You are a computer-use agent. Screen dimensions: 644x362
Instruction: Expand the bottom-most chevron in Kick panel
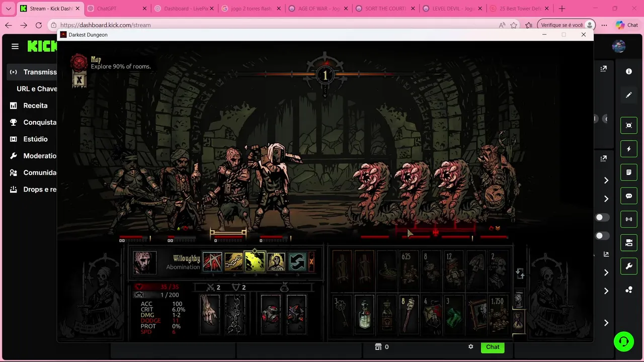click(x=606, y=323)
